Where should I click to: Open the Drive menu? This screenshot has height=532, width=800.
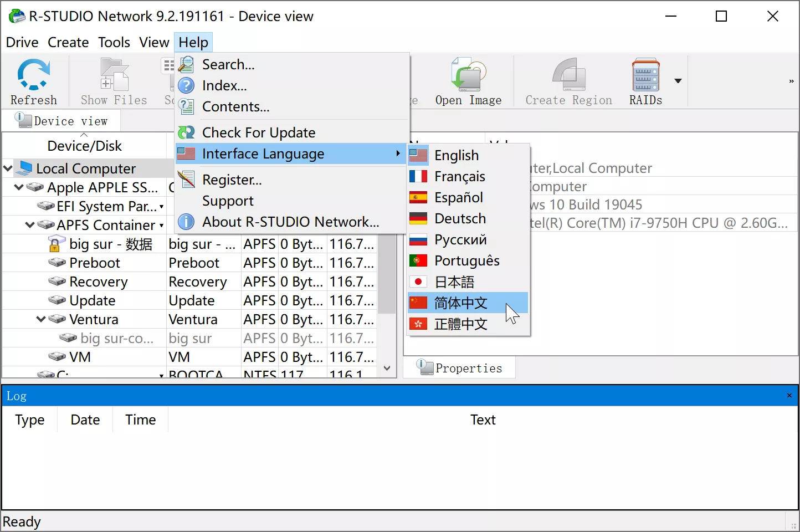pos(22,42)
